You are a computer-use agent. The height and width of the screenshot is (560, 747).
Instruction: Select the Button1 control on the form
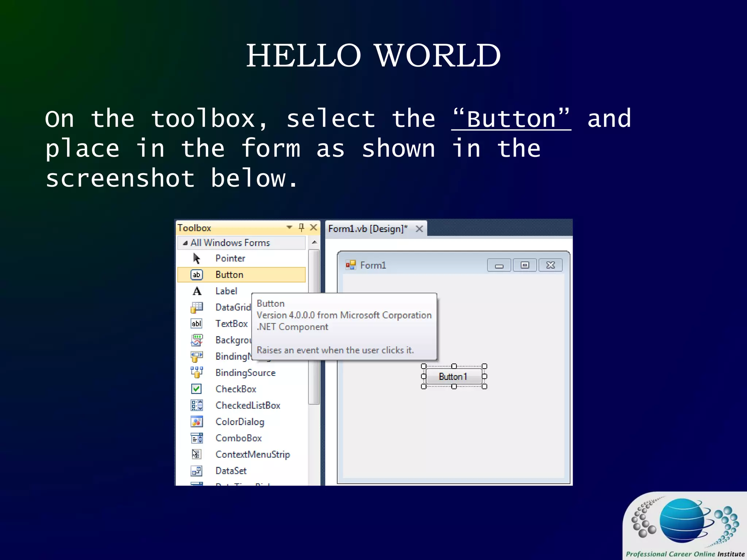point(454,376)
